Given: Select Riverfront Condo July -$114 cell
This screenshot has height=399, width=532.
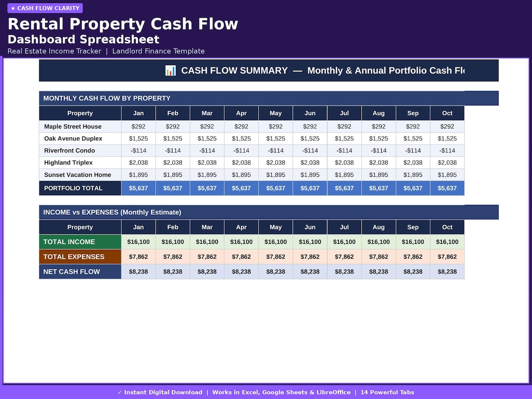Looking at the screenshot, I should [344, 151].
